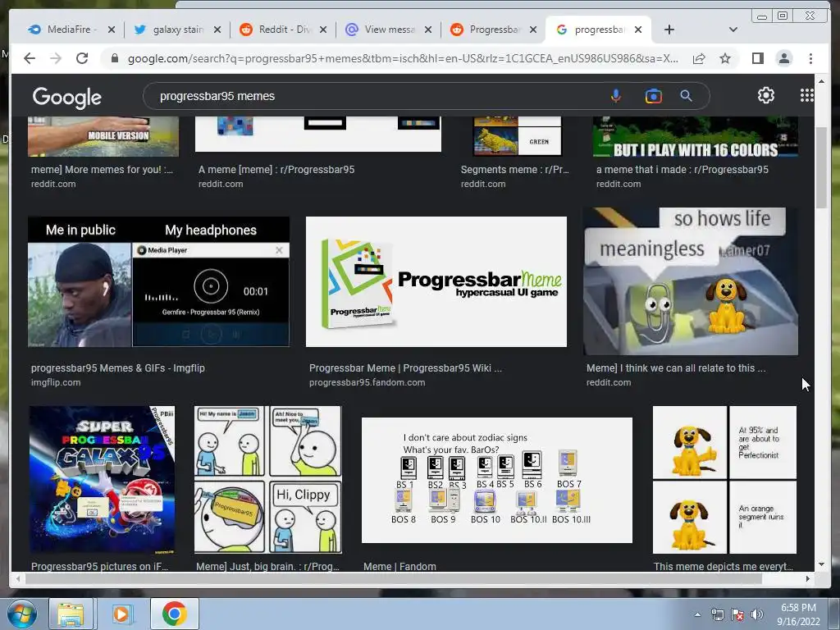Screen dimensions: 840x630
Task: Close the Progressbar Reddit tab
Action: pos(533,30)
